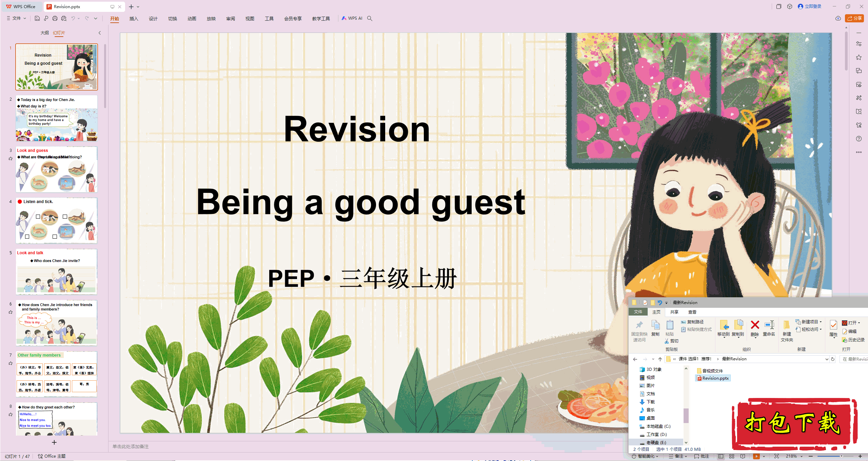The image size is (868, 461).
Task: Click 复制路径 in Explorer ribbon
Action: [692, 322]
